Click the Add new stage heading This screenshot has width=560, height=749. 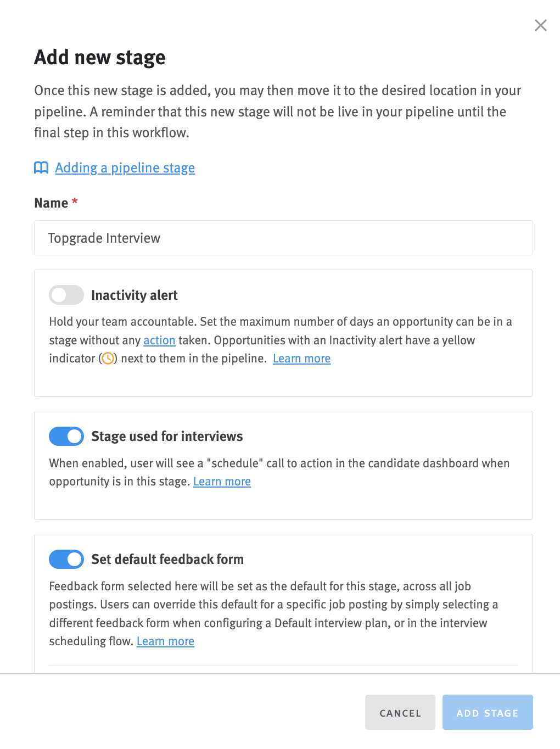tap(100, 58)
